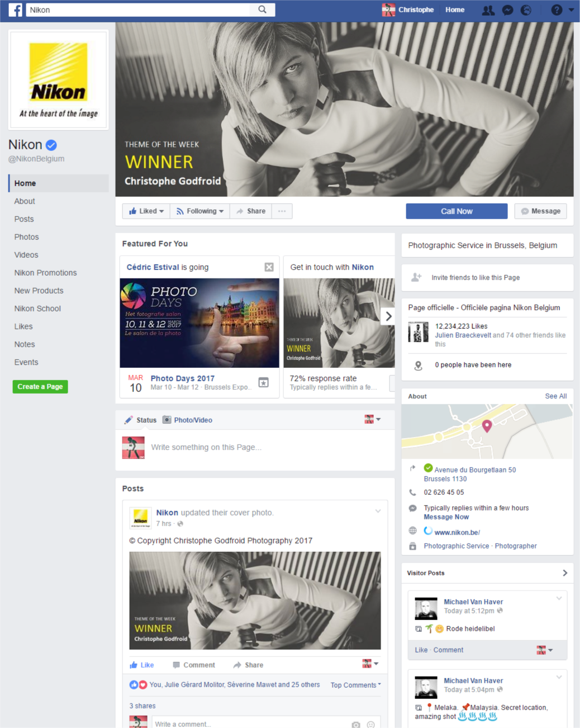
Task: Open the three-dots more options button
Action: point(282,211)
